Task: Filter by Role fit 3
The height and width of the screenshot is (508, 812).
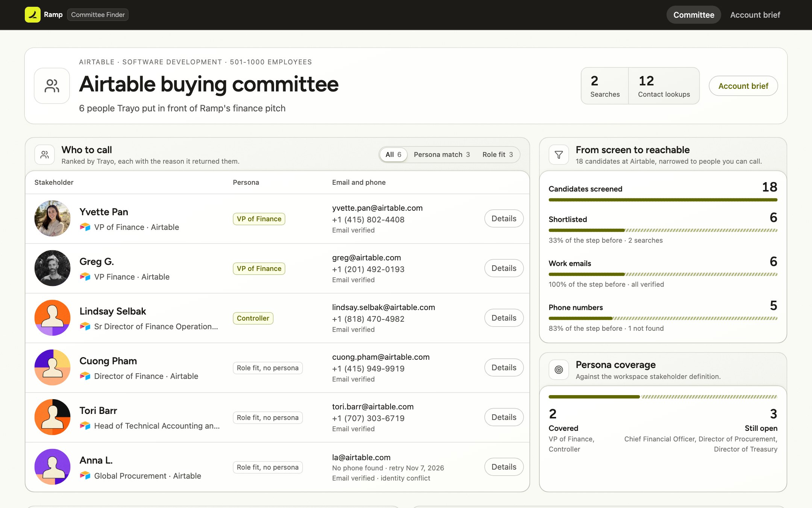Action: point(497,155)
